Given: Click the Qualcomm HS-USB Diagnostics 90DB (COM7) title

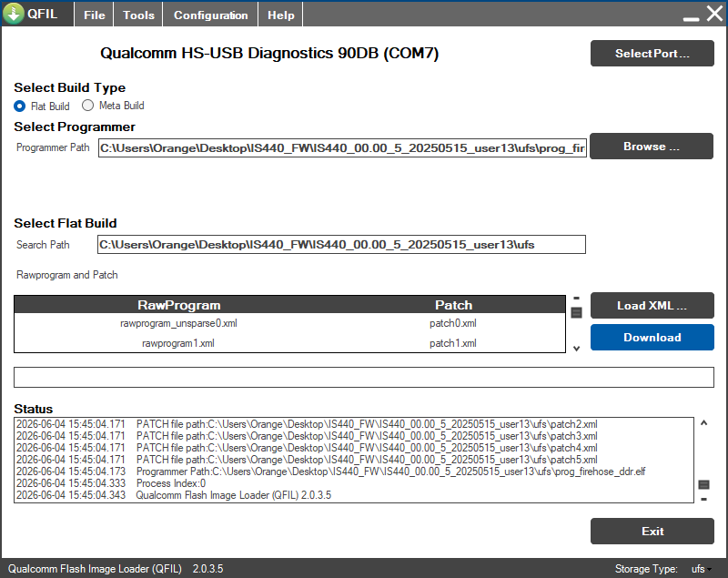Looking at the screenshot, I should 269,53.
